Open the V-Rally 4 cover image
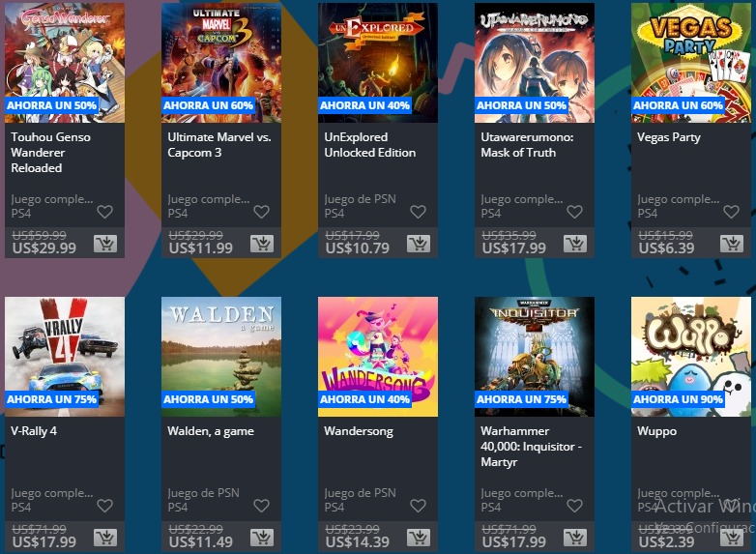 (65, 357)
